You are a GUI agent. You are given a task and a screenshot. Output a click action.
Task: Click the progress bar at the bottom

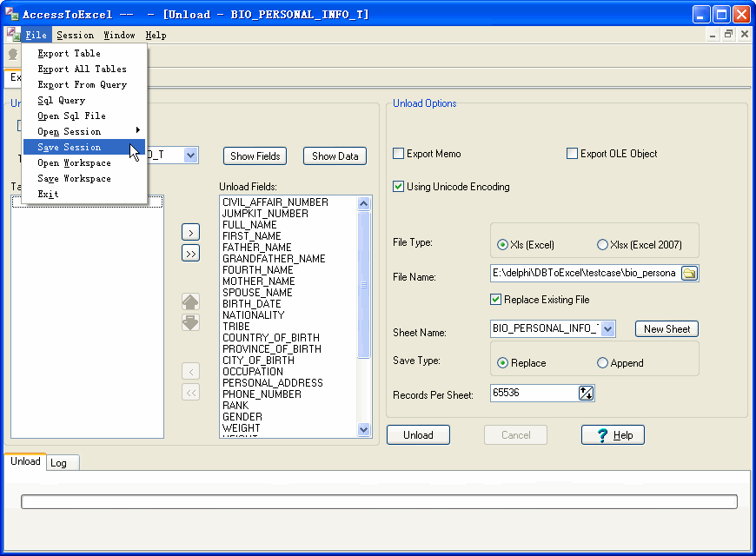379,501
